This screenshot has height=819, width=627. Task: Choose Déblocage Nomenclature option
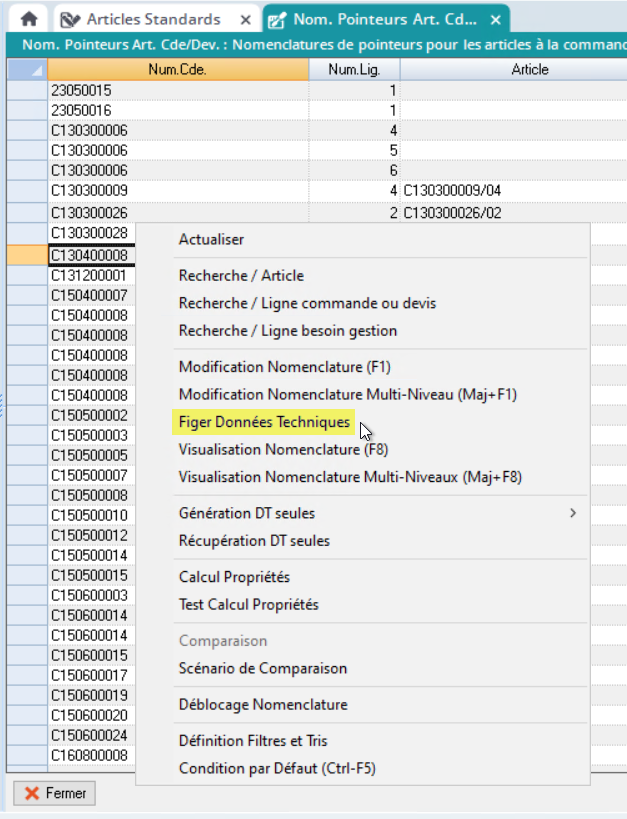pos(263,704)
